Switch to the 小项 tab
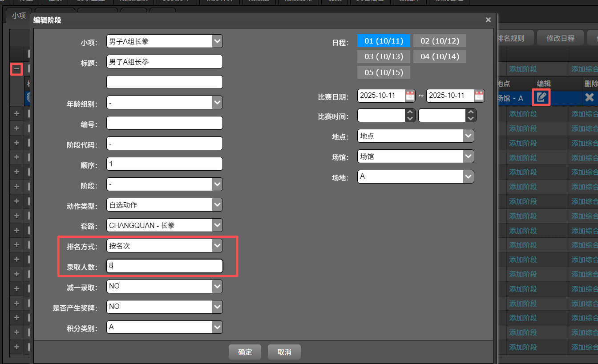This screenshot has height=364, width=598. pyautogui.click(x=19, y=16)
